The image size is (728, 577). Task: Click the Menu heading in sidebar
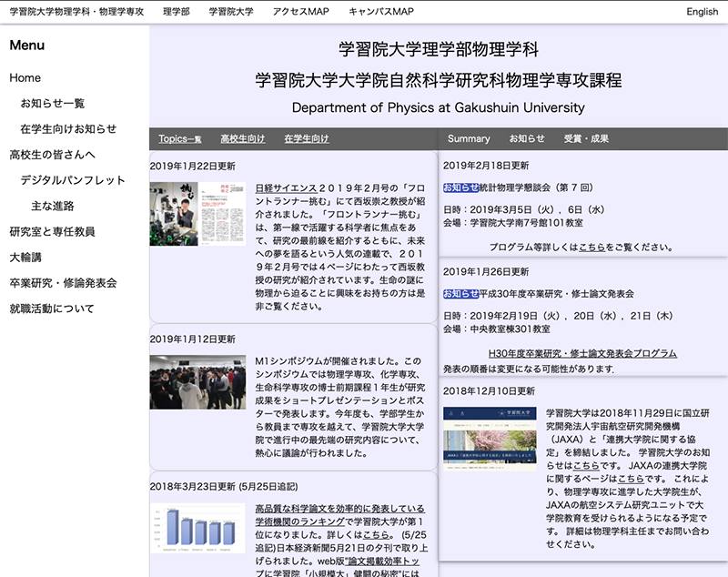tap(27, 45)
